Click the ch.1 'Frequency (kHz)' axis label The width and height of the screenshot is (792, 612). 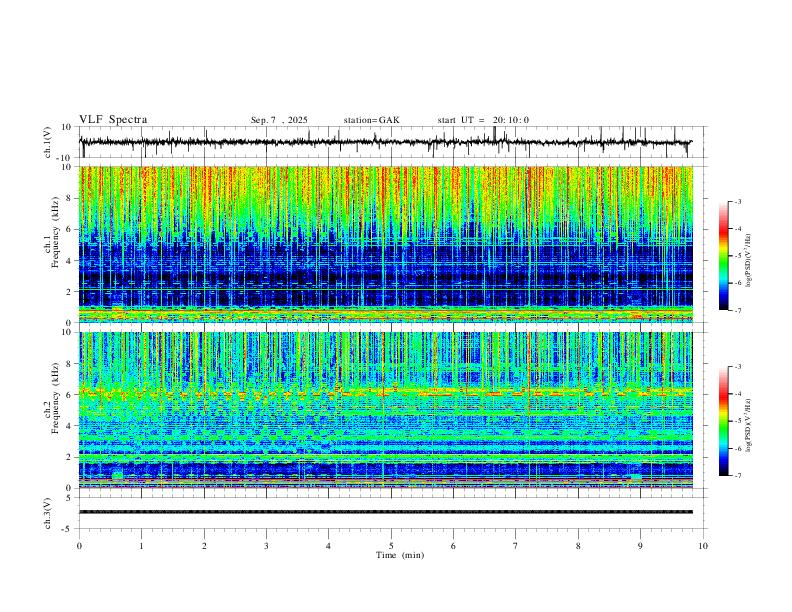point(55,233)
